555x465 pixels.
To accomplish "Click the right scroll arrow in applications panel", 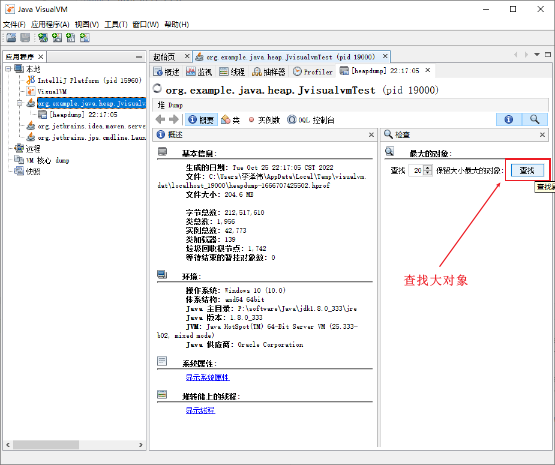I will point(141,444).
